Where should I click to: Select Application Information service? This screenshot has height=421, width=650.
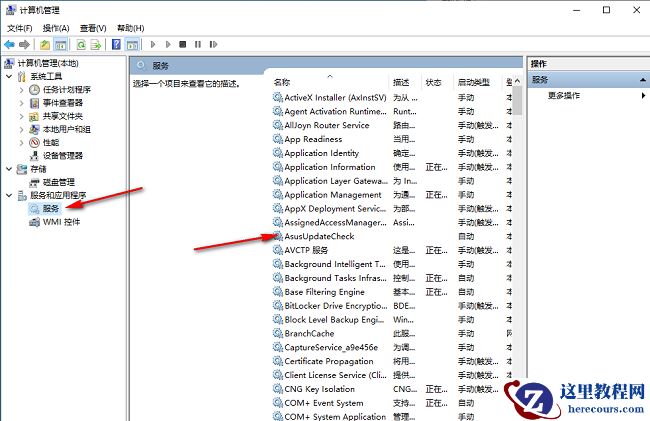[392, 167]
